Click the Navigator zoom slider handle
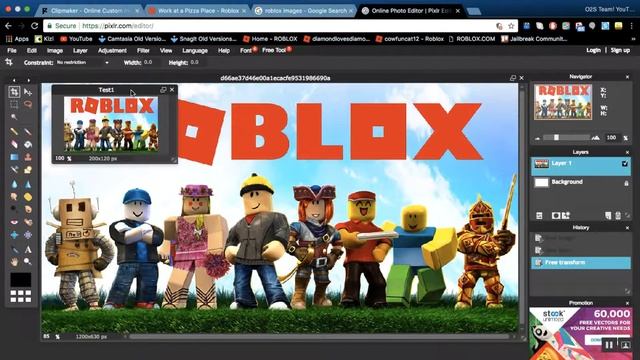Image resolution: width=640 pixels, height=360 pixels. 556,138
